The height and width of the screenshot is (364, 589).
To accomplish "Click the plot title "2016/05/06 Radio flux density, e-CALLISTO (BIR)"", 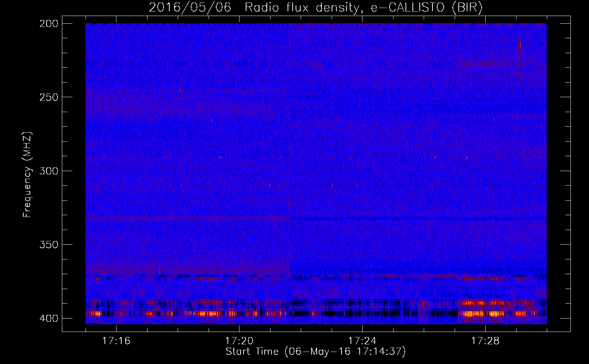I will [x=316, y=8].
